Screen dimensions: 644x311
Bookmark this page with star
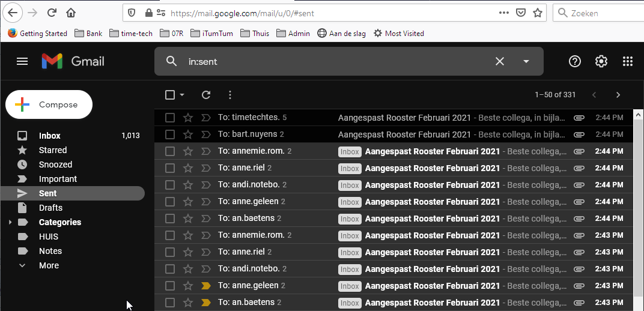point(538,13)
